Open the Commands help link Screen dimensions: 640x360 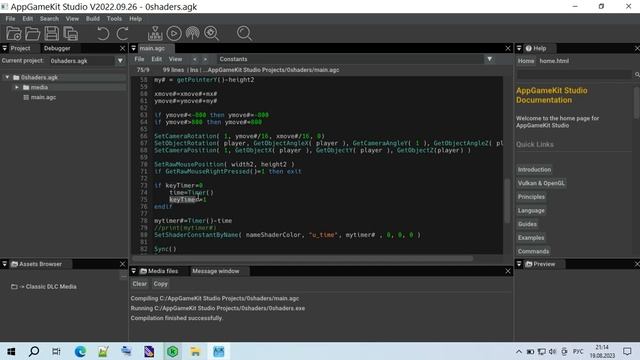coord(533,251)
